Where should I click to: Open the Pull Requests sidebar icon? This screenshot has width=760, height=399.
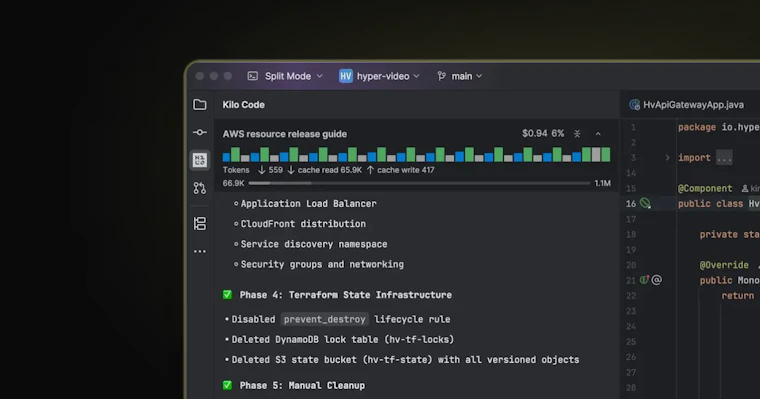click(200, 188)
